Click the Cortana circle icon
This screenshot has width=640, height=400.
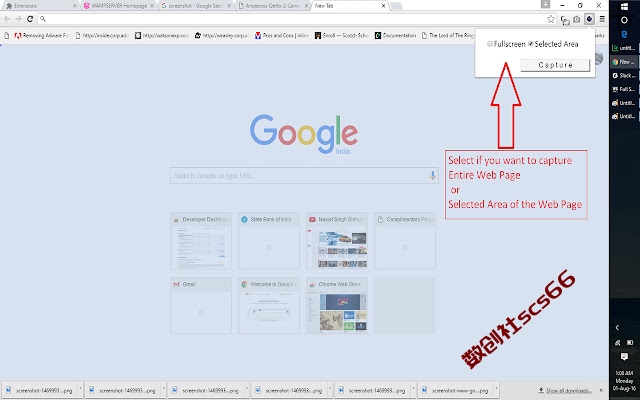(624, 20)
